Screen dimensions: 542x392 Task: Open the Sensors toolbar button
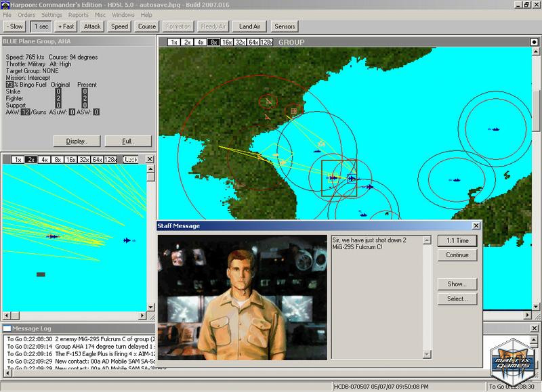[285, 26]
